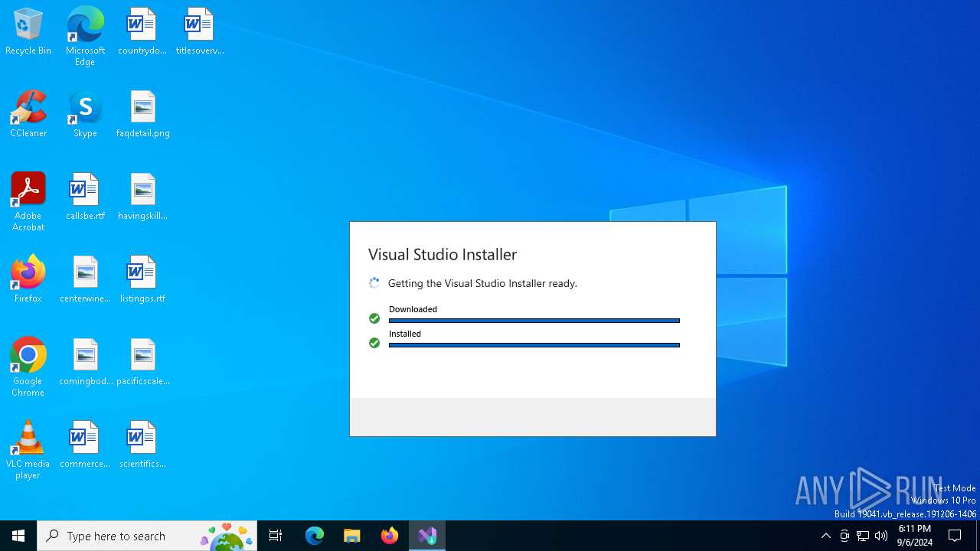The width and height of the screenshot is (980, 551).
Task: Select the VLC media player shortcut
Action: [28, 450]
